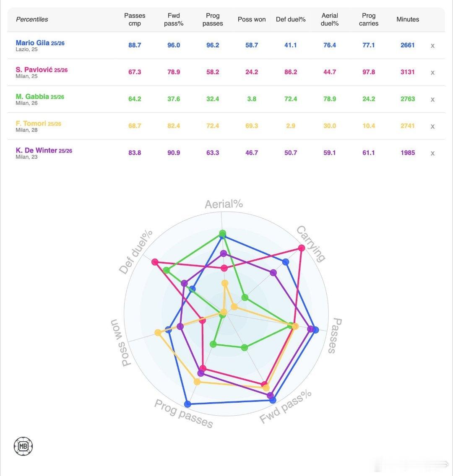Click the Def duel% radar axis label

(135, 252)
